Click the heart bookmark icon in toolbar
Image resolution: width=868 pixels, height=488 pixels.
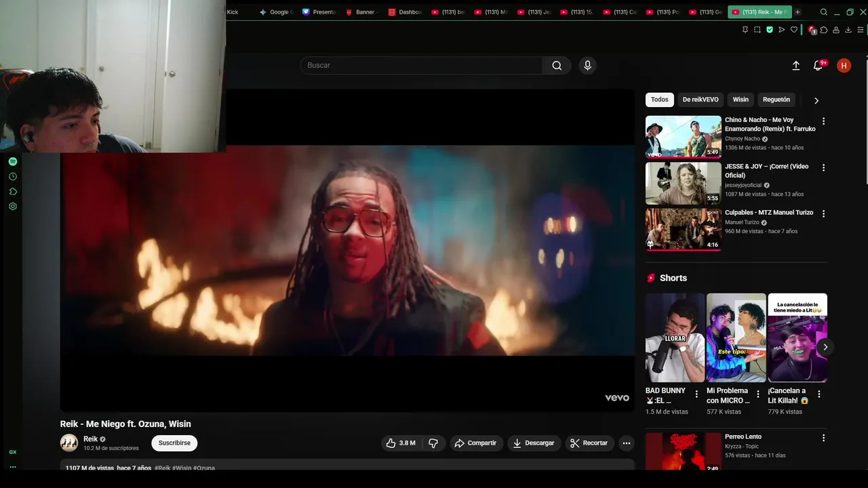[794, 30]
